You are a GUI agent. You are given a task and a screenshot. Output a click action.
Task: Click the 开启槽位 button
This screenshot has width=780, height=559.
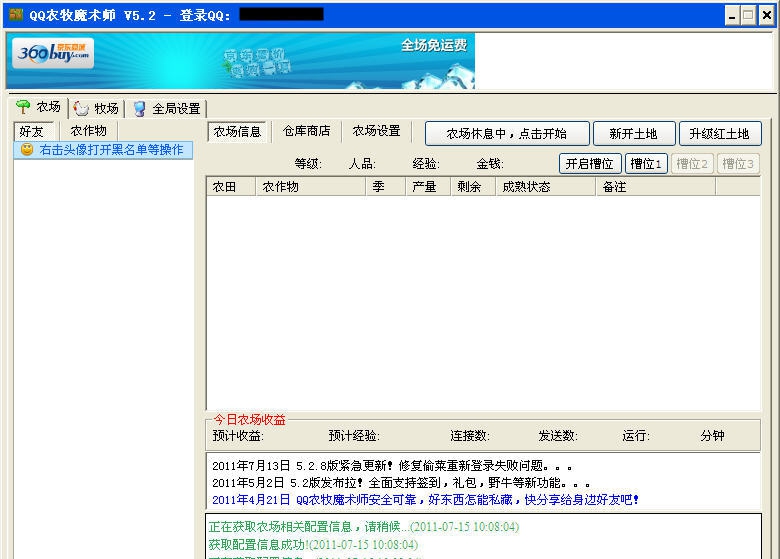click(590, 164)
